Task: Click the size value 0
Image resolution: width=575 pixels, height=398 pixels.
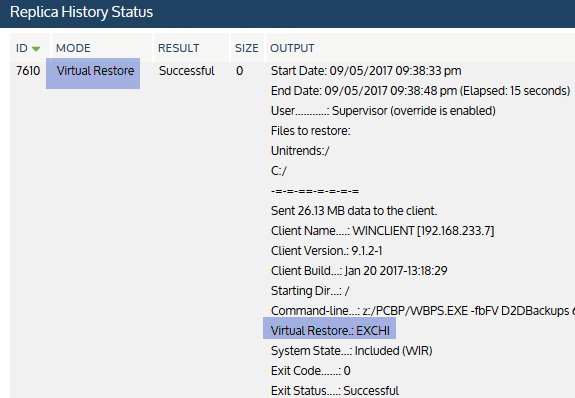Action: (x=239, y=70)
